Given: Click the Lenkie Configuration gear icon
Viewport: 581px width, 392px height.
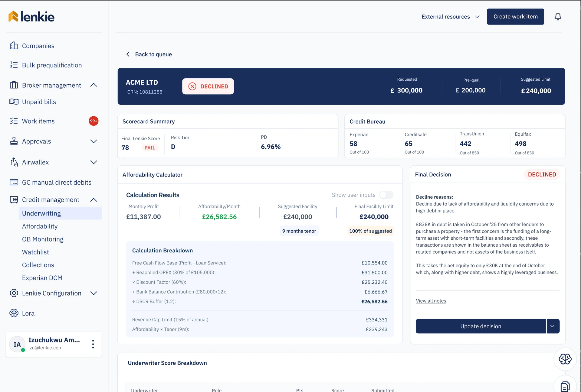Looking at the screenshot, I should pyautogui.click(x=14, y=293).
